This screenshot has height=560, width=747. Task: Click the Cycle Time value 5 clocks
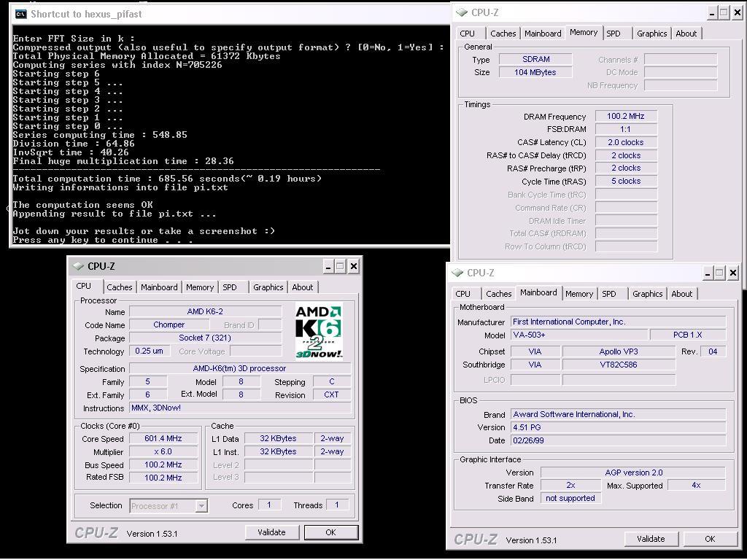click(x=626, y=181)
